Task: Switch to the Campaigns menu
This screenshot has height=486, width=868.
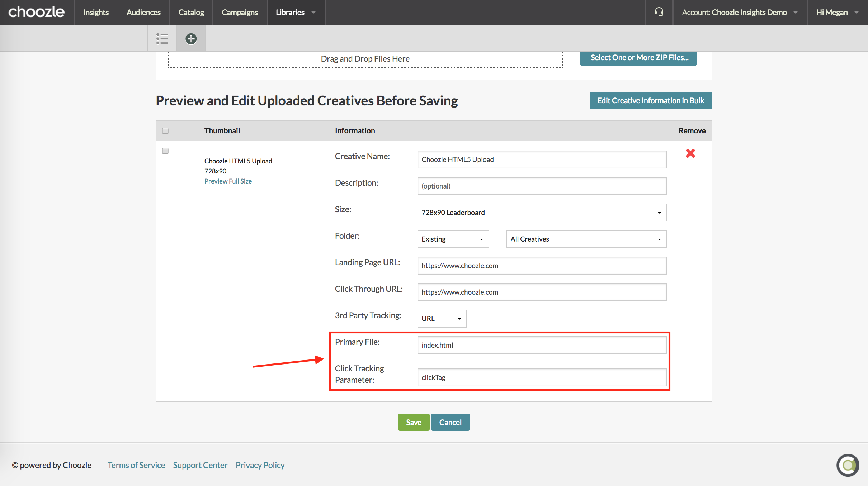Action: click(x=240, y=12)
